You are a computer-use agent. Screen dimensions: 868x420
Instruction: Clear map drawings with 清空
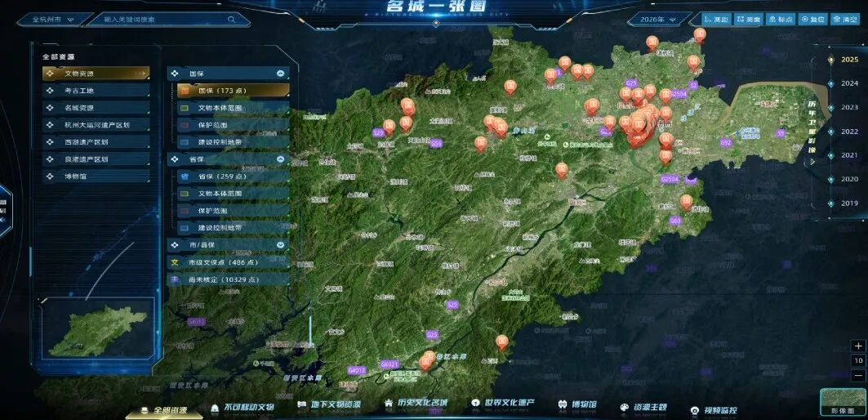[x=845, y=20]
